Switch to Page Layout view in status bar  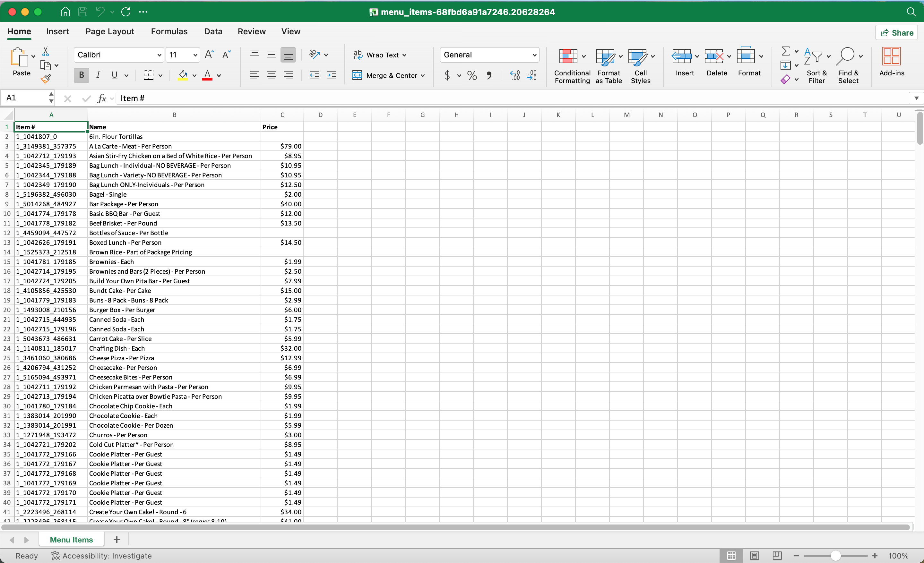[x=754, y=556]
